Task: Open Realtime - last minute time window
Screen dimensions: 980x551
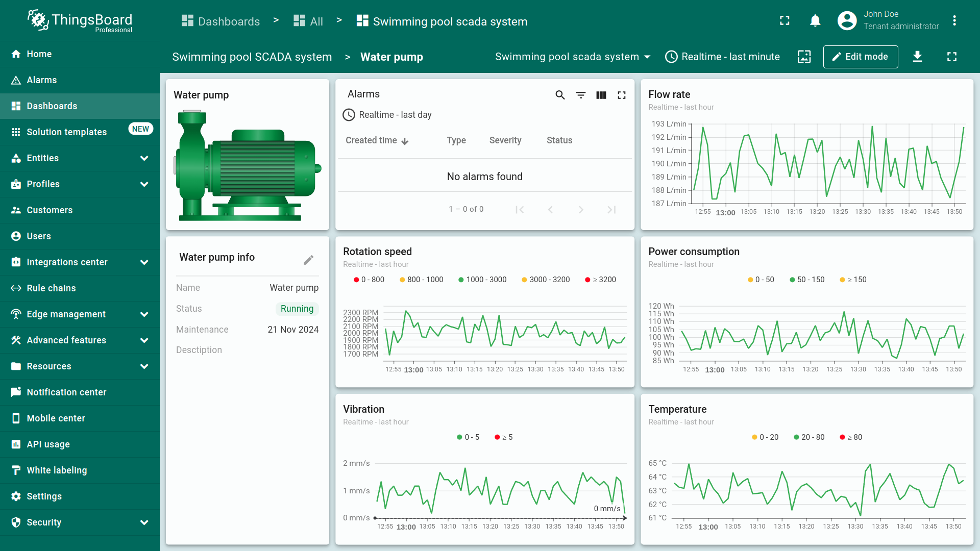Action: [722, 57]
